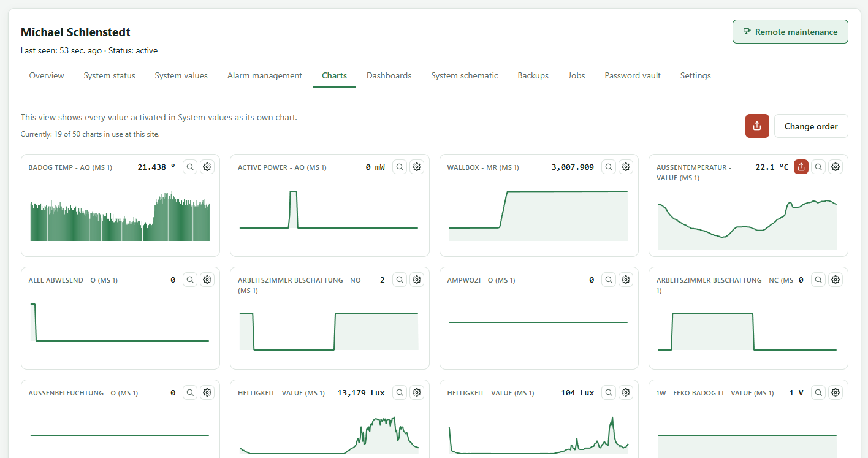This screenshot has width=868, height=458.
Task: Open settings for BADOG TEMP chart
Action: [x=207, y=167]
